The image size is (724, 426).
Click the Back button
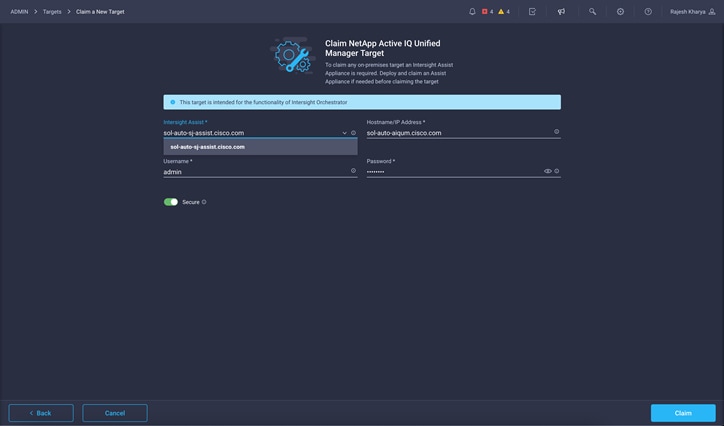[41, 413]
